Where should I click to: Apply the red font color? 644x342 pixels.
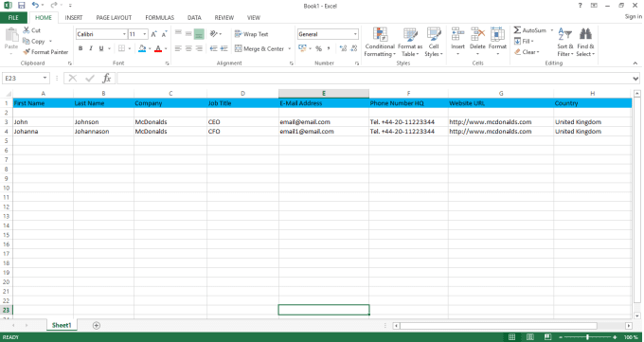158,48
